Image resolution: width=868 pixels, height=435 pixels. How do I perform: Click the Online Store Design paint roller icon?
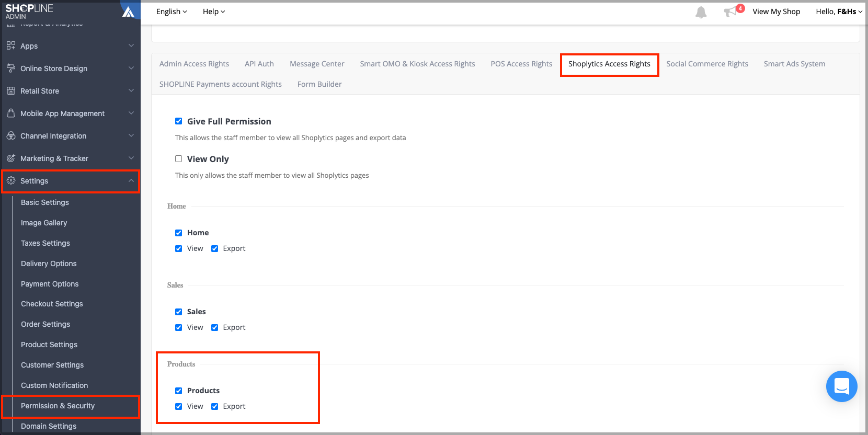11,68
